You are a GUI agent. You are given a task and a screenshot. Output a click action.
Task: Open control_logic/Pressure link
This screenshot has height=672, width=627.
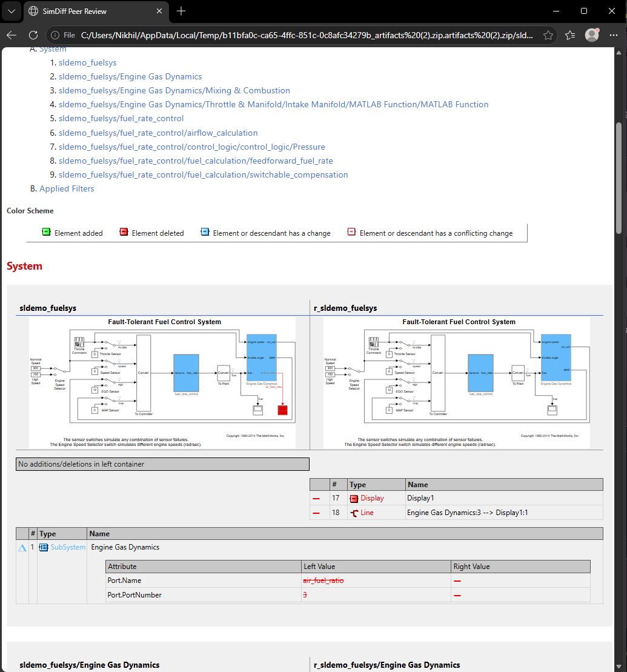192,147
